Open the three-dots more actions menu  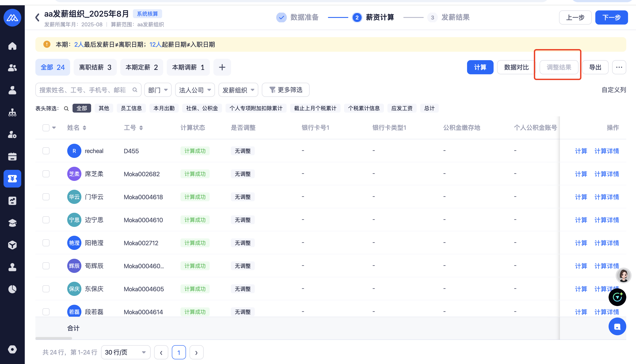[619, 67]
